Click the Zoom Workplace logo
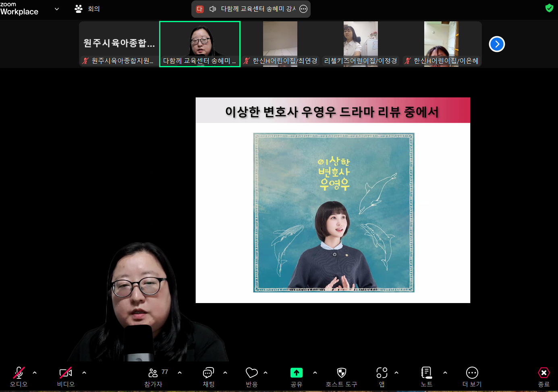Screen dimensions: 558x392 [x=19, y=8]
